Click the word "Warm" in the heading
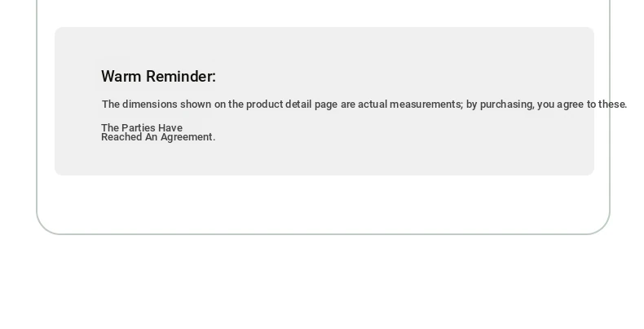 click(121, 77)
